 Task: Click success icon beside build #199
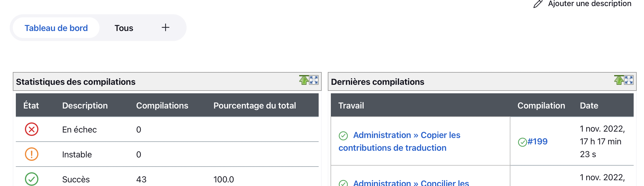click(522, 142)
